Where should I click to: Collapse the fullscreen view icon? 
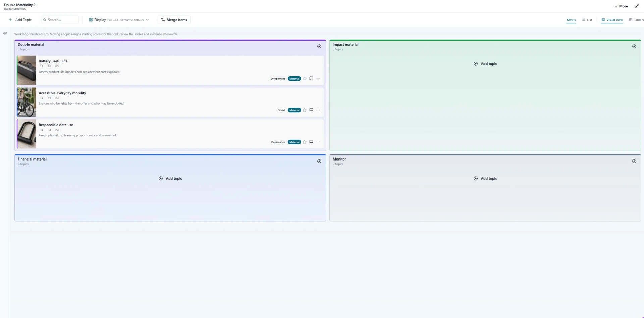click(x=637, y=6)
